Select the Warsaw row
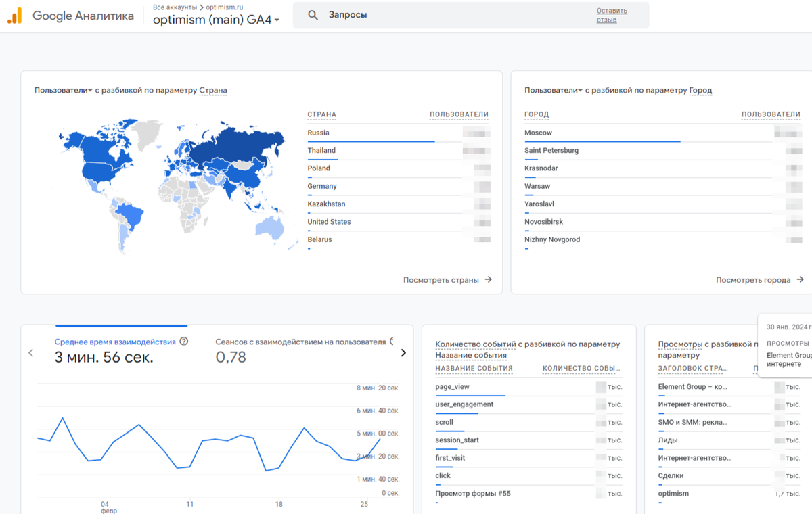Viewport: 812px width, 514px height. tap(663, 186)
